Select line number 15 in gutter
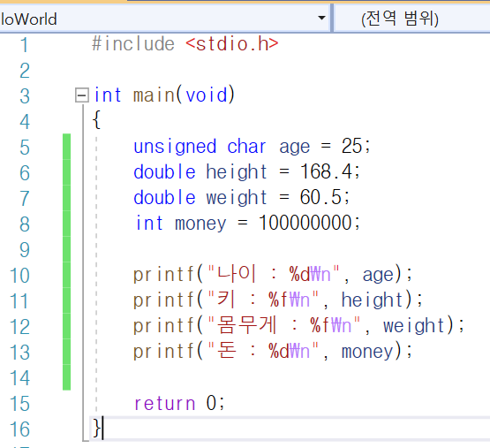The image size is (490, 448). pos(19,404)
